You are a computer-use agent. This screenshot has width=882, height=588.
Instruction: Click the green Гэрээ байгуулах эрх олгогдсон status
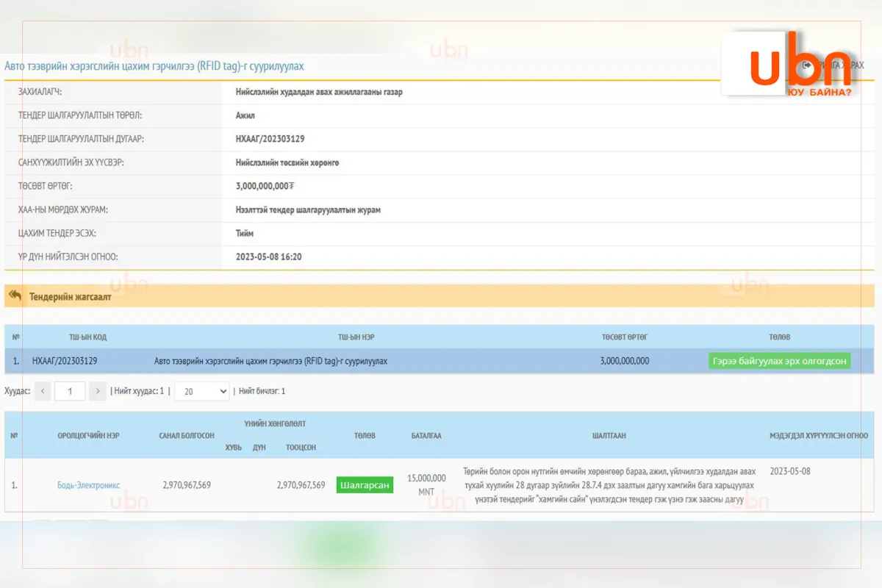(x=779, y=361)
